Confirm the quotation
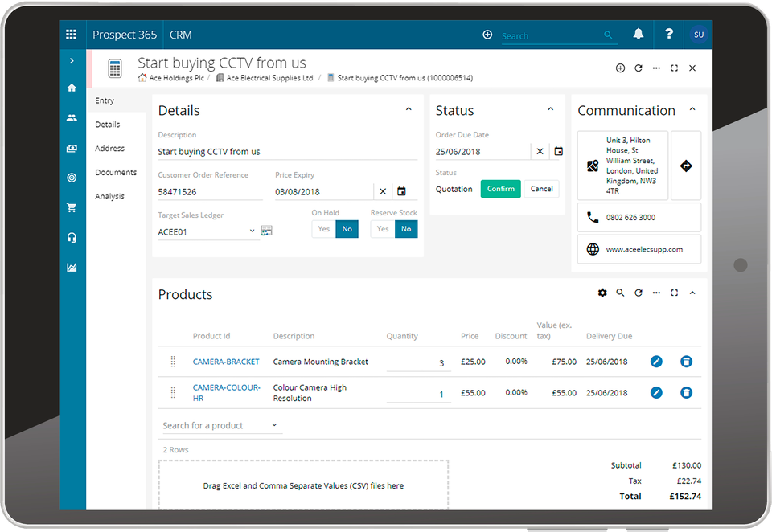Screen dimensions: 772x532 501,189
